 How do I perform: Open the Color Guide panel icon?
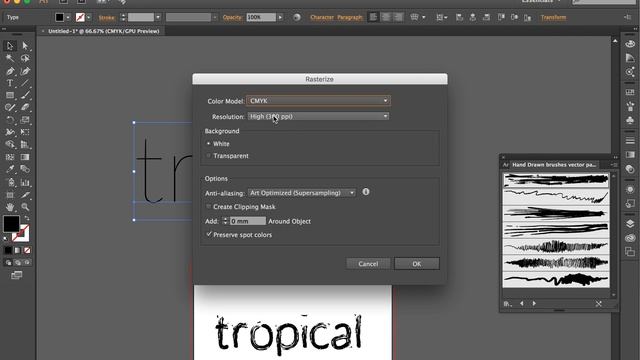[x=630, y=58]
